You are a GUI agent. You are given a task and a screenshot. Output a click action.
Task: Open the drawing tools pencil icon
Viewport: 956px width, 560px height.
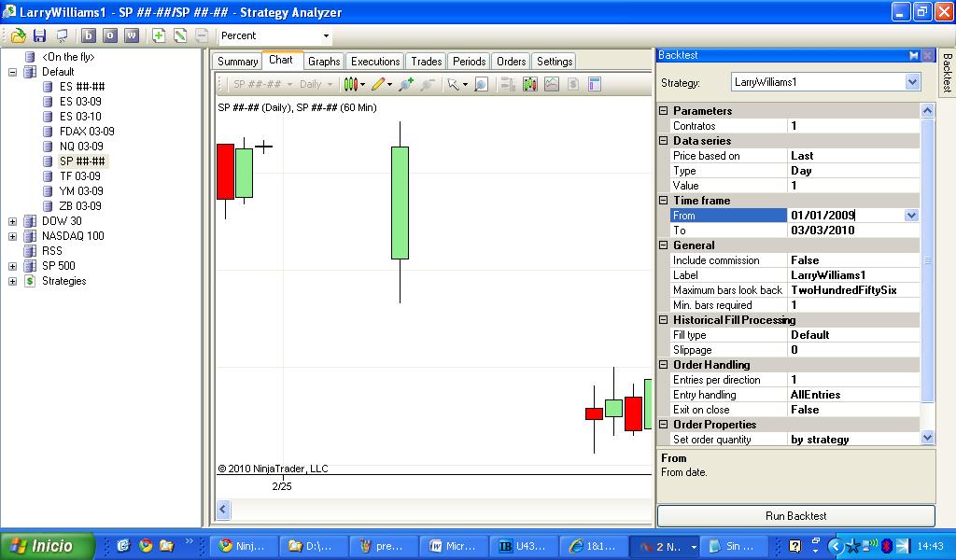coord(382,84)
